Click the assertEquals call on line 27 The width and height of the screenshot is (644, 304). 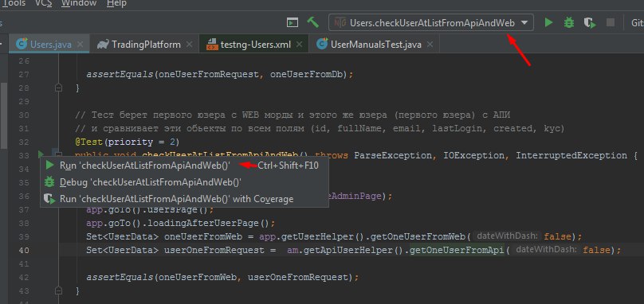[x=120, y=74]
